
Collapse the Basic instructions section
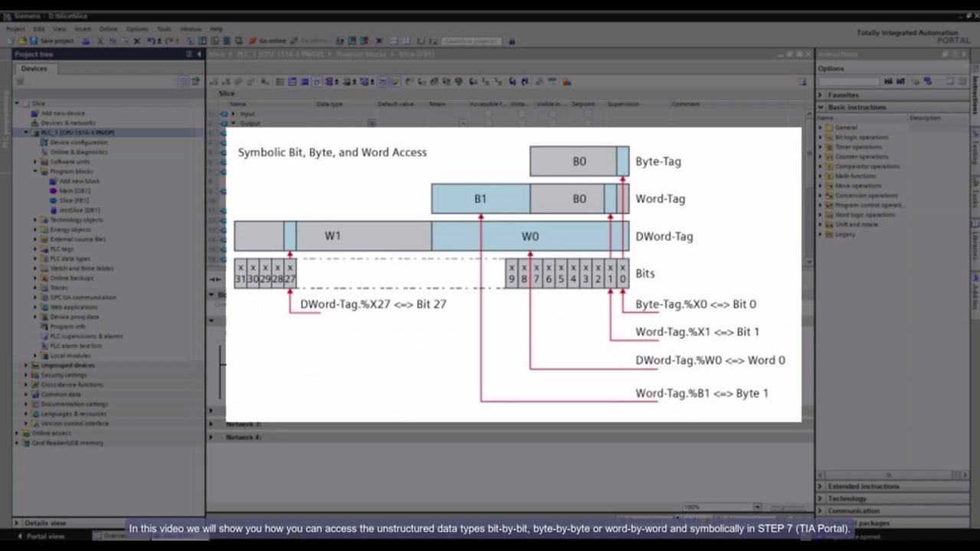click(820, 107)
